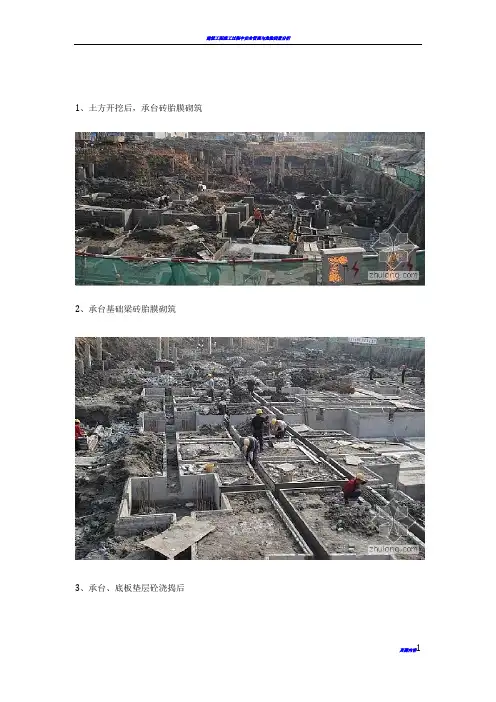Select heading 1 about 土方开挖后 承台砖胎膜砌筑

click(x=138, y=108)
